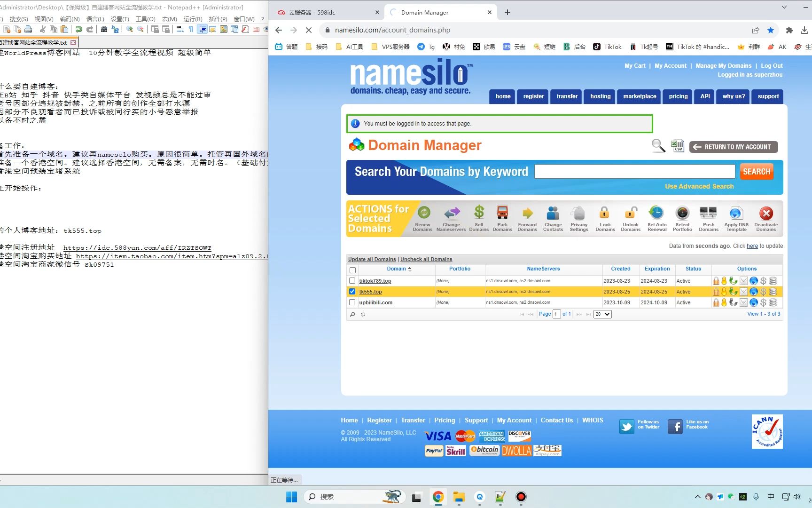The width and height of the screenshot is (812, 508).
Task: Open the AI工具 bookmark folder
Action: coord(350,47)
